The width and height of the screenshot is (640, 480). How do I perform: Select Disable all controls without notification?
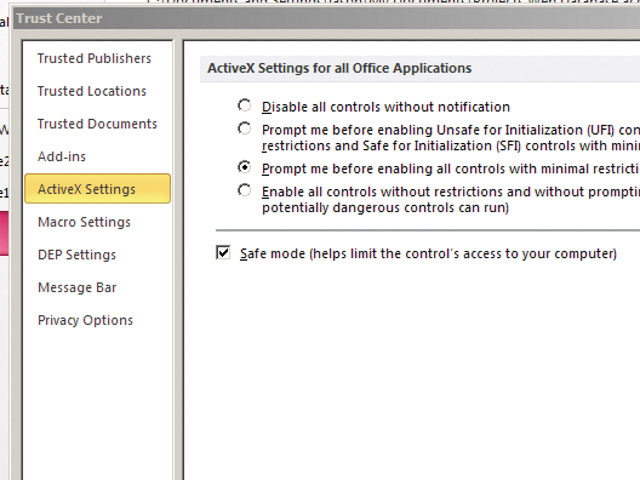point(244,106)
